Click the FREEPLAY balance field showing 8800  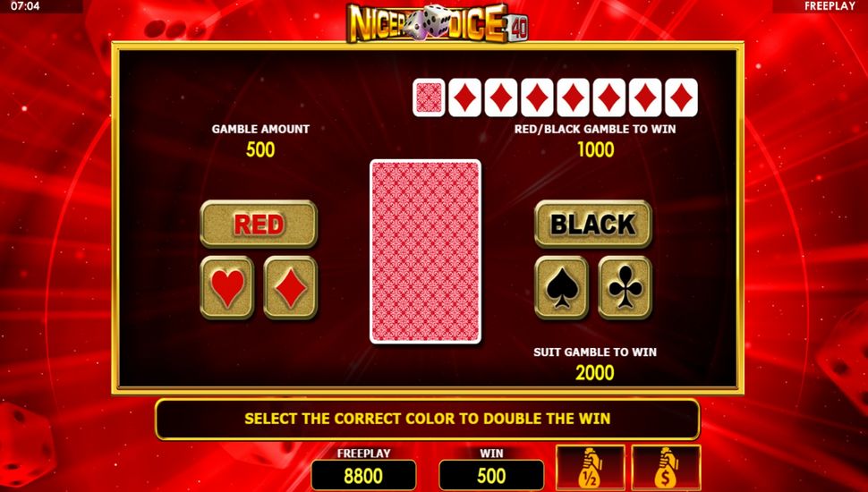coord(363,475)
